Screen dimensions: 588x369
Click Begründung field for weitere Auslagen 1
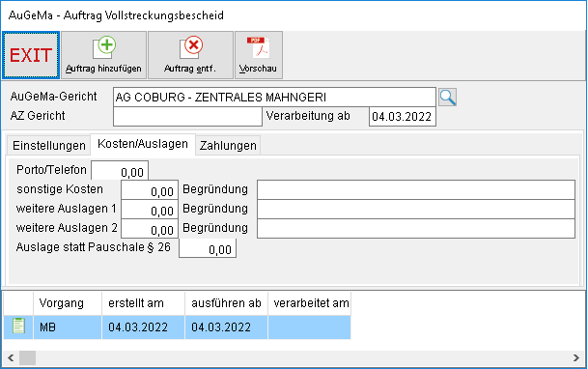point(416,210)
